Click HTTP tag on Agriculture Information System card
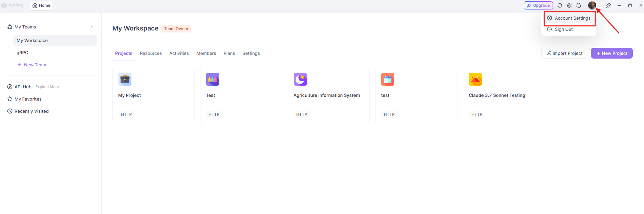644x214 pixels. [302, 114]
